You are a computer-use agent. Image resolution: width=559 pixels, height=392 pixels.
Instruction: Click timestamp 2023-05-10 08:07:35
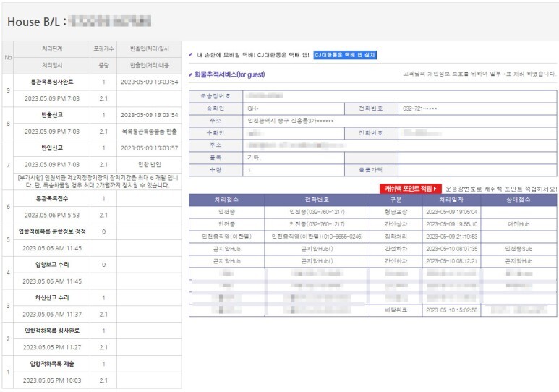click(451, 249)
